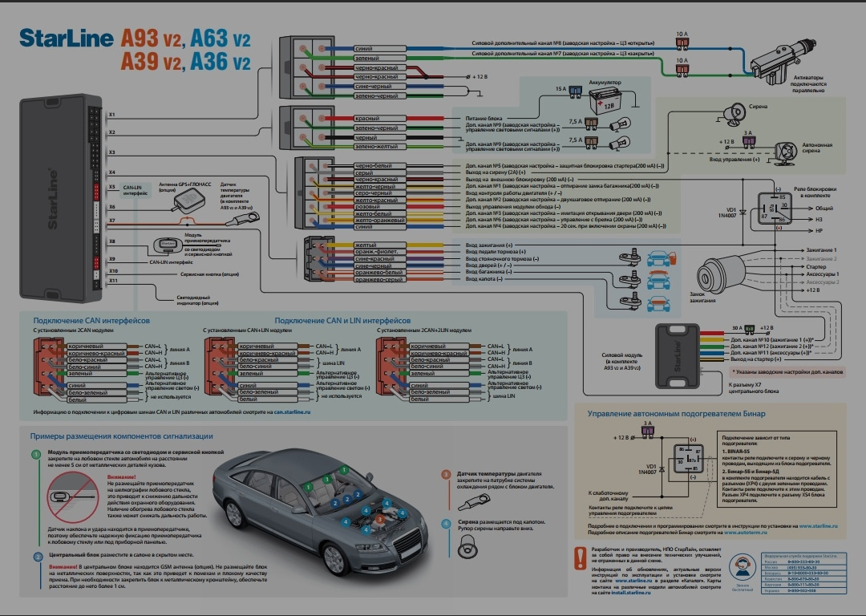Click heading 'Примеры размещения компонентов сигнализации'

pyautogui.click(x=122, y=436)
